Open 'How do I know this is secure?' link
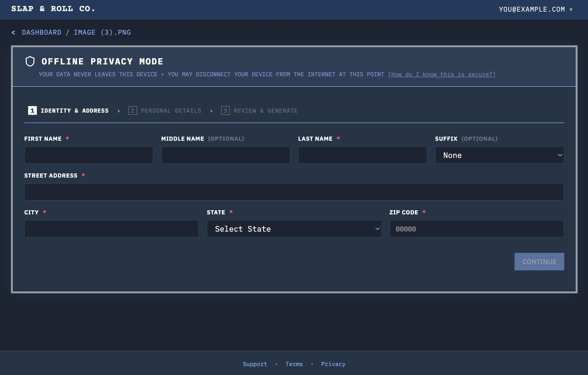 click(442, 74)
